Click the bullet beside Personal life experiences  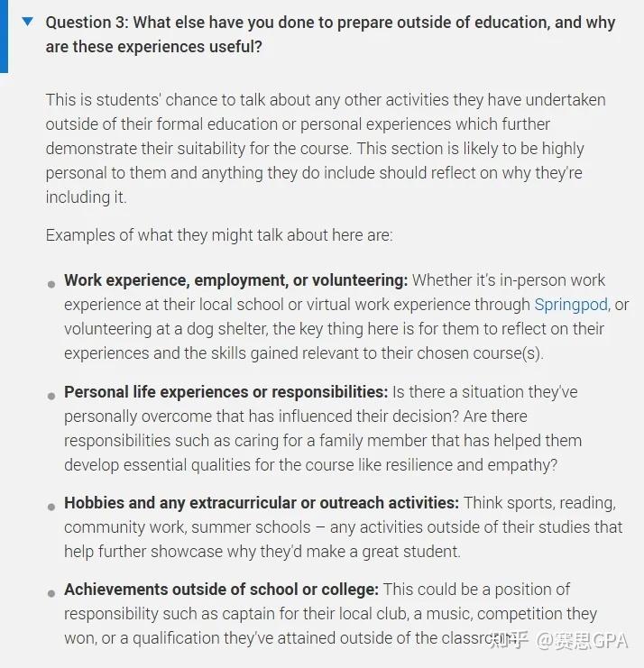click(51, 396)
